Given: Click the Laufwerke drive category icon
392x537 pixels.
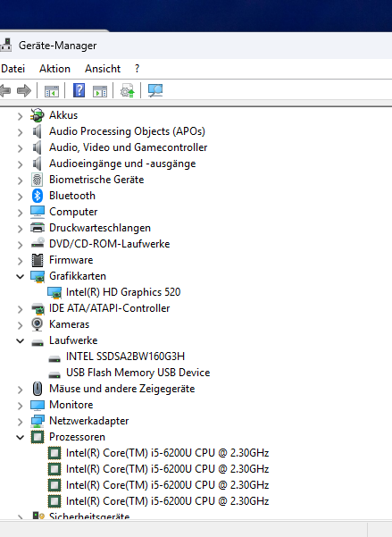Looking at the screenshot, I should pos(37,342).
